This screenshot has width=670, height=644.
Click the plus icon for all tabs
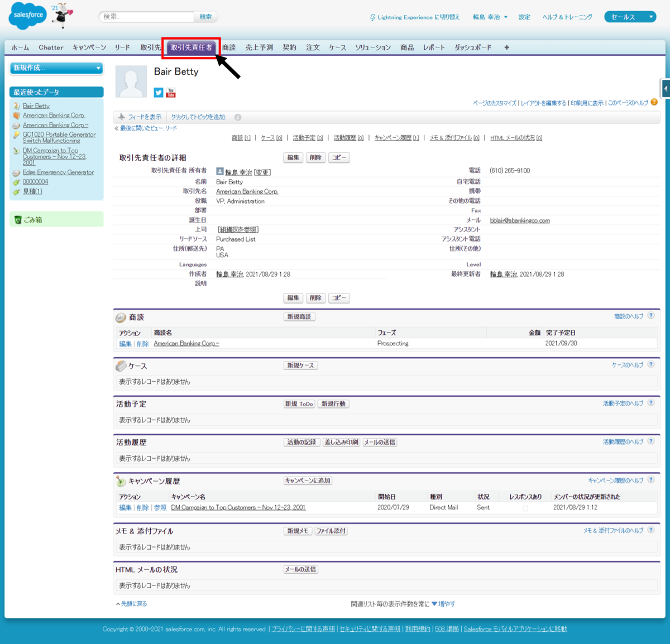506,47
